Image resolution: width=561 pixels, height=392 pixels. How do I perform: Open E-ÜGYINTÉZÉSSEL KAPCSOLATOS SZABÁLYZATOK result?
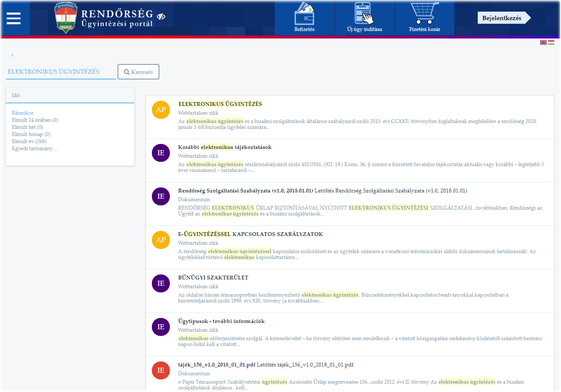tap(251, 234)
